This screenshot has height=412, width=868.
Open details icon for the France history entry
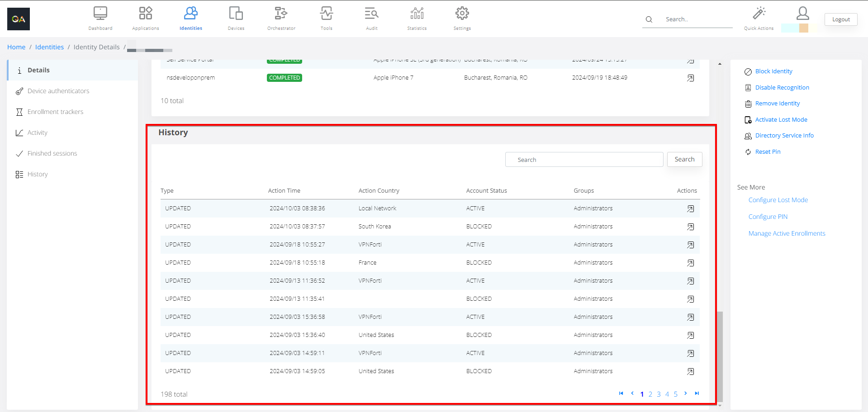tap(690, 263)
